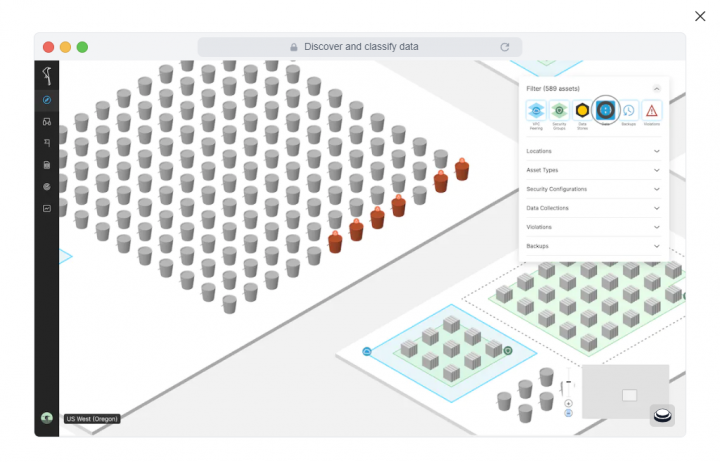
Task: Toggle the Security Groups filter
Action: pyautogui.click(x=559, y=110)
